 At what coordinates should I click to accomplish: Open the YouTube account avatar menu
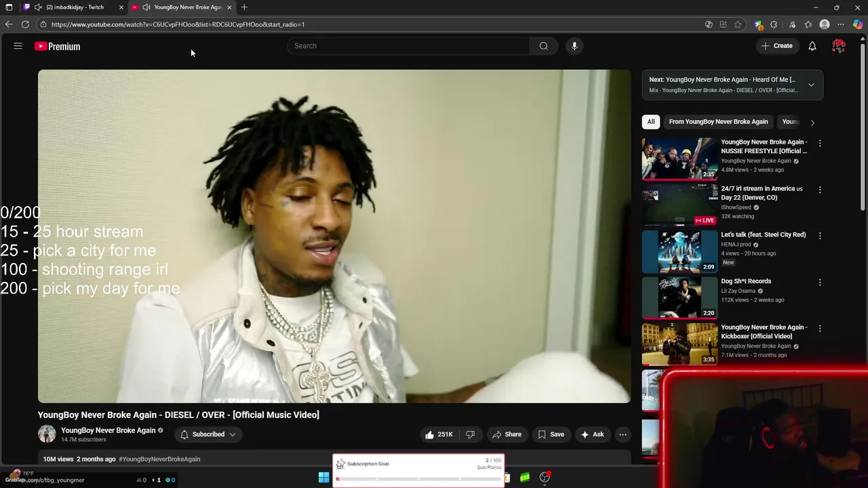tap(839, 46)
